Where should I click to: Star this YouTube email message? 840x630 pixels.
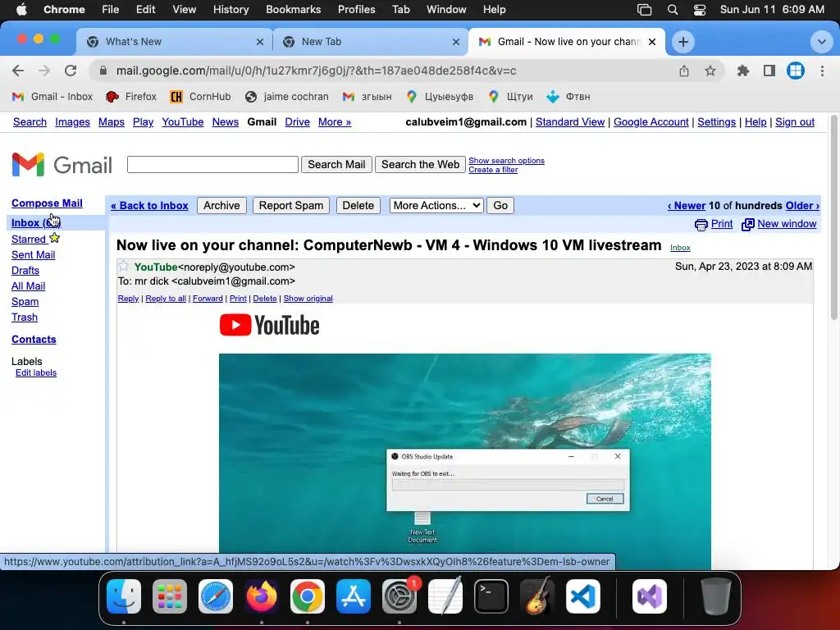[x=124, y=266]
